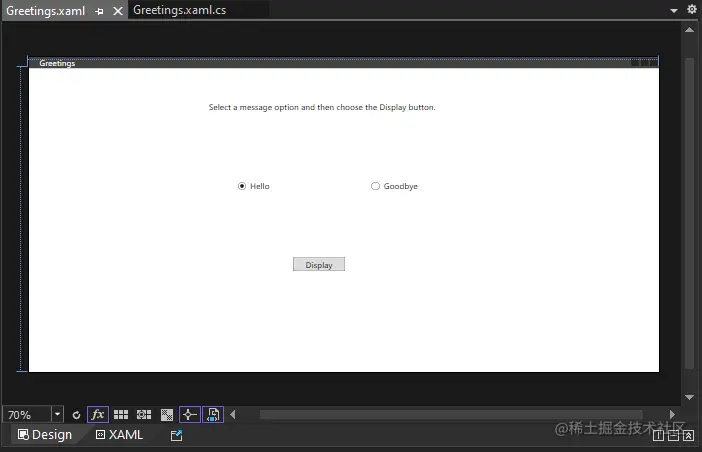702x452 pixels.
Task: Toggle the fx effects button
Action: [98, 414]
